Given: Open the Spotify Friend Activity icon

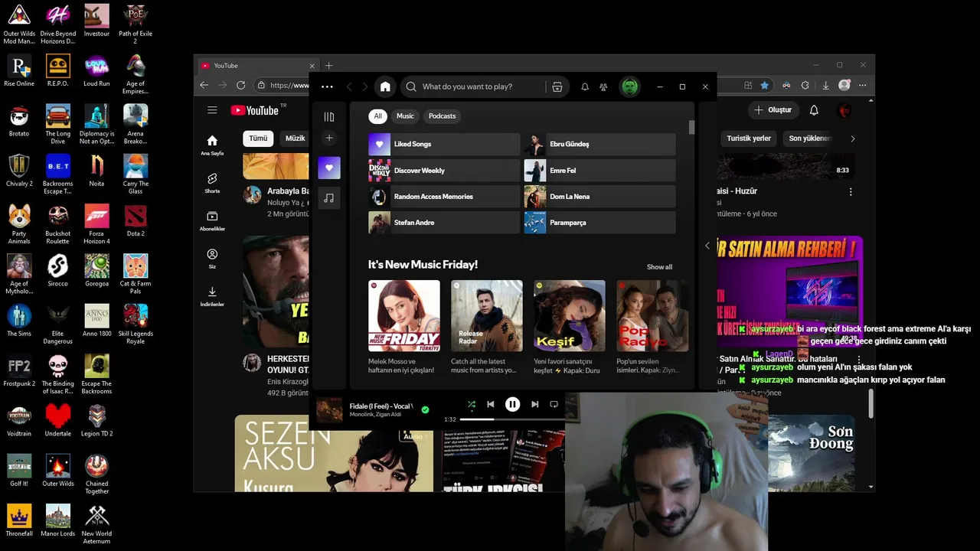Looking at the screenshot, I should click(x=603, y=87).
